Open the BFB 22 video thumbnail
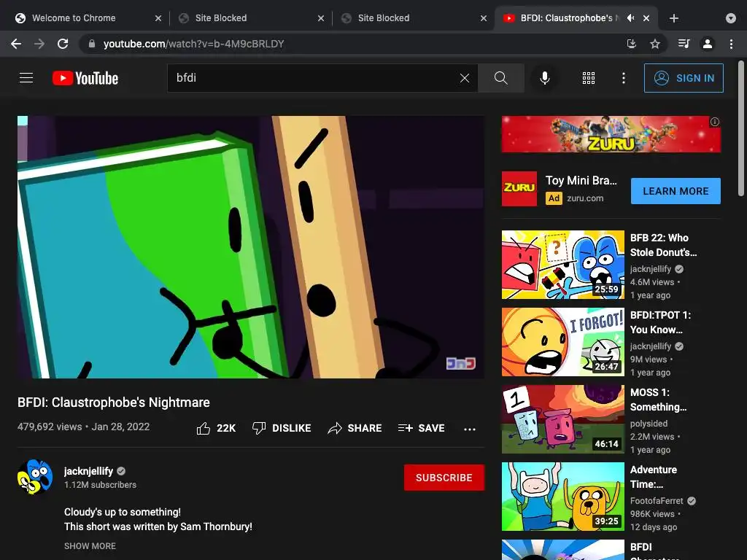The width and height of the screenshot is (747, 560). click(562, 265)
